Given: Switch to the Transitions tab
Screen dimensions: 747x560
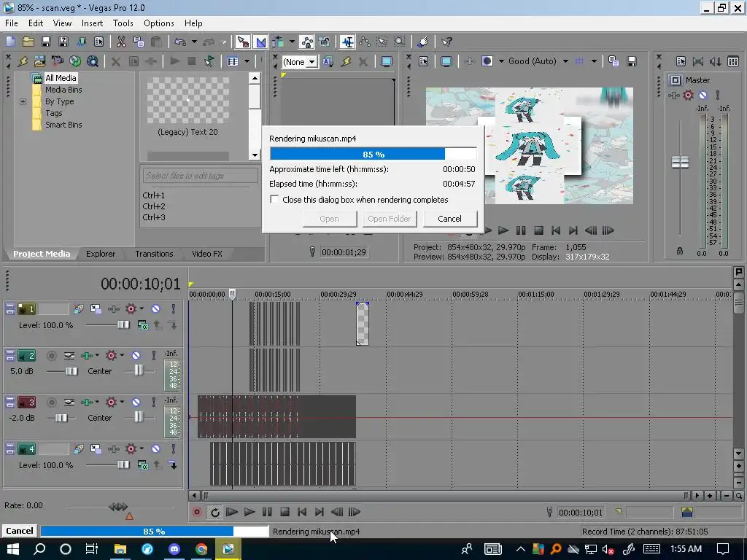Looking at the screenshot, I should click(x=154, y=254).
